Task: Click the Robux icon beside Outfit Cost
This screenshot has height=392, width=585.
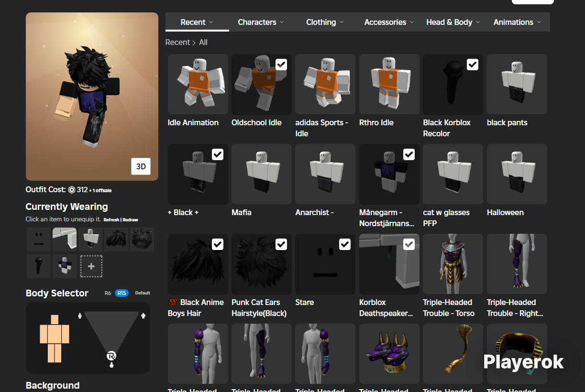Action: 72,190
